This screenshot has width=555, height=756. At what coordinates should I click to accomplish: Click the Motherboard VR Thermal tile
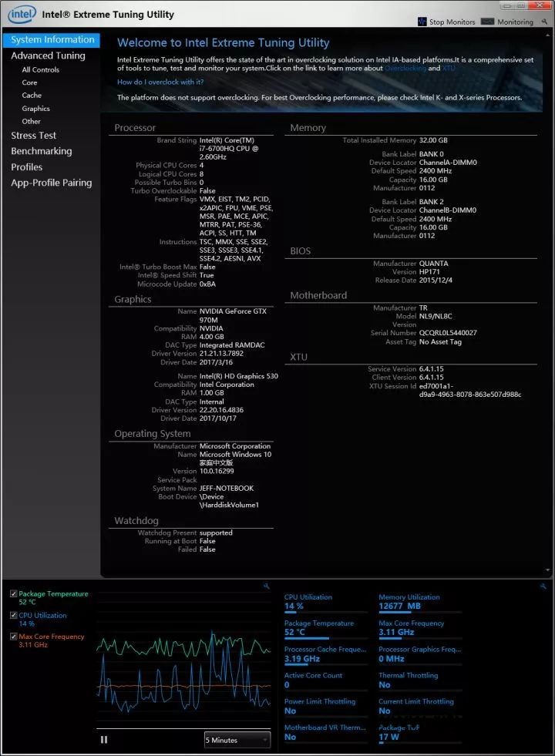click(325, 732)
